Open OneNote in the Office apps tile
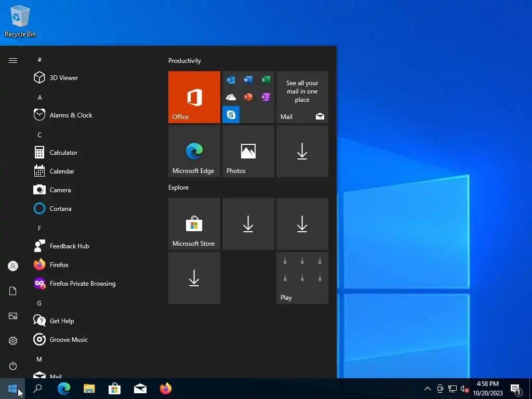Screen dimensions: 532x399 pos(265,97)
